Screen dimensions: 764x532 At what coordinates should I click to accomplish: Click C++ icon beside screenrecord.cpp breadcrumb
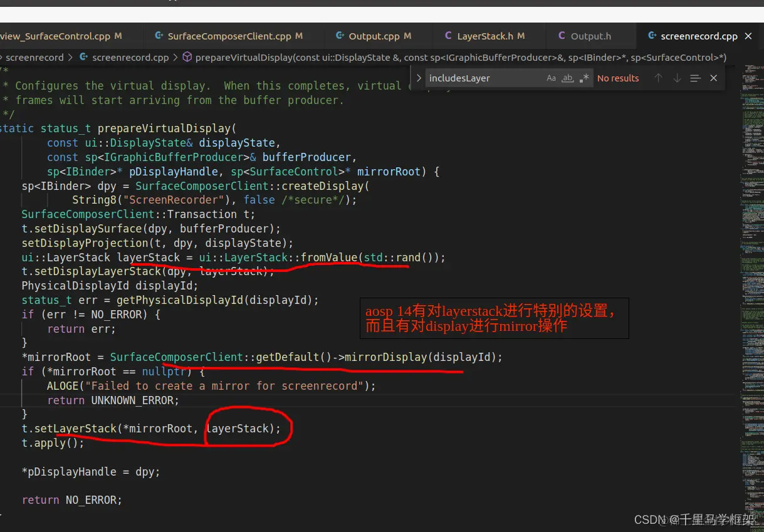point(83,58)
